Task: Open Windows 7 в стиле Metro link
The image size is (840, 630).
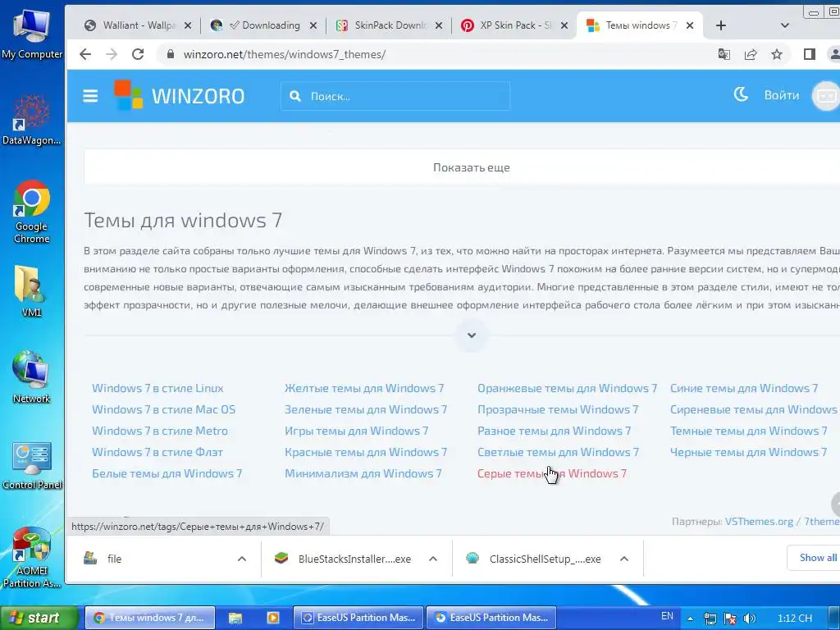Action: pyautogui.click(x=160, y=431)
